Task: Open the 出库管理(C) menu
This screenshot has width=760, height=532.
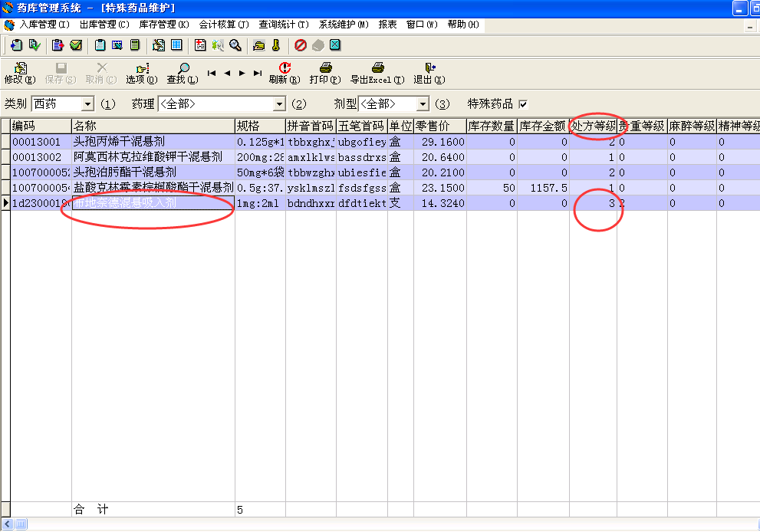Action: click(x=105, y=25)
